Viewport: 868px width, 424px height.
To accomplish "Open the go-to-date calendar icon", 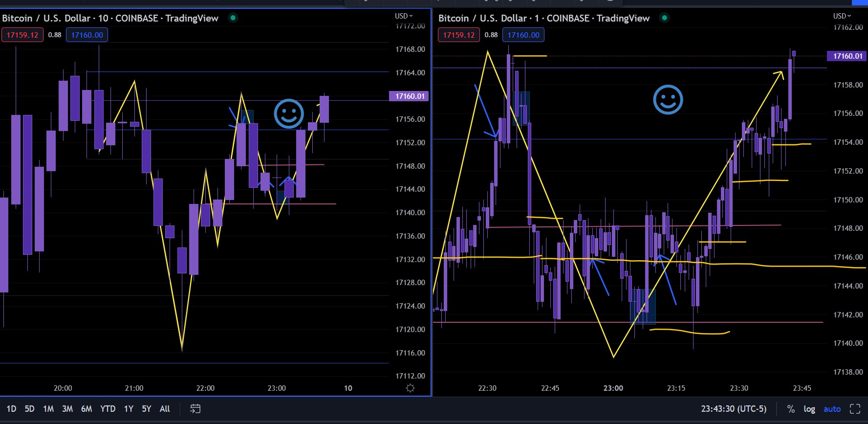I will coord(195,409).
